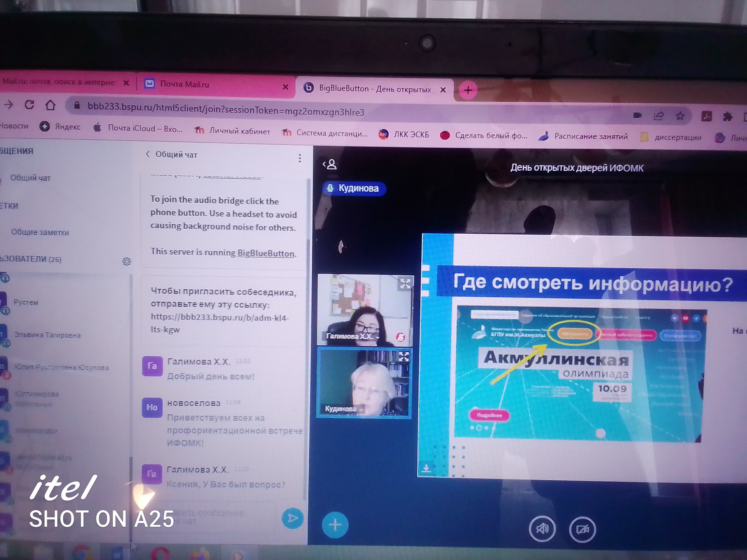Fullscreen the Кудинова webcam video

tap(404, 356)
